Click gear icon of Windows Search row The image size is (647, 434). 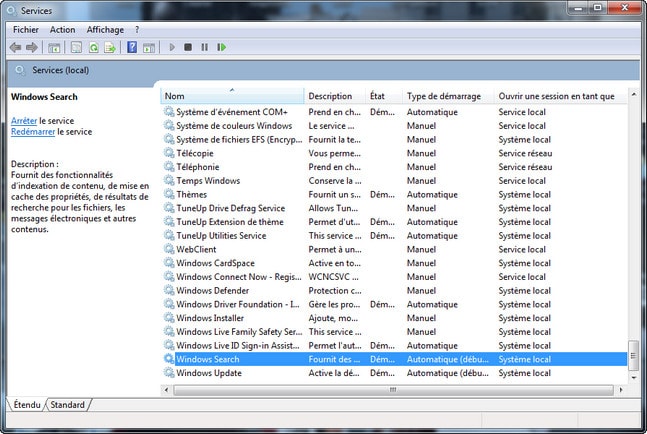click(x=169, y=359)
